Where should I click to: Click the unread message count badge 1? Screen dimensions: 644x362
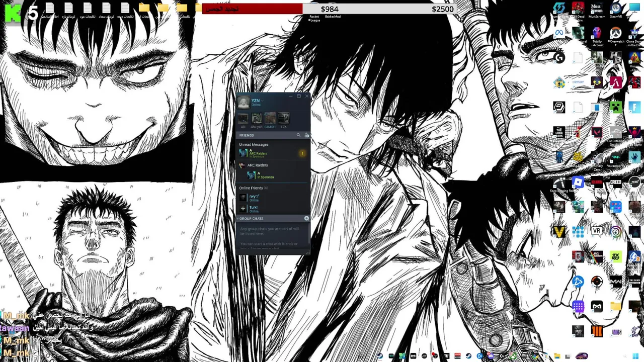click(x=302, y=153)
